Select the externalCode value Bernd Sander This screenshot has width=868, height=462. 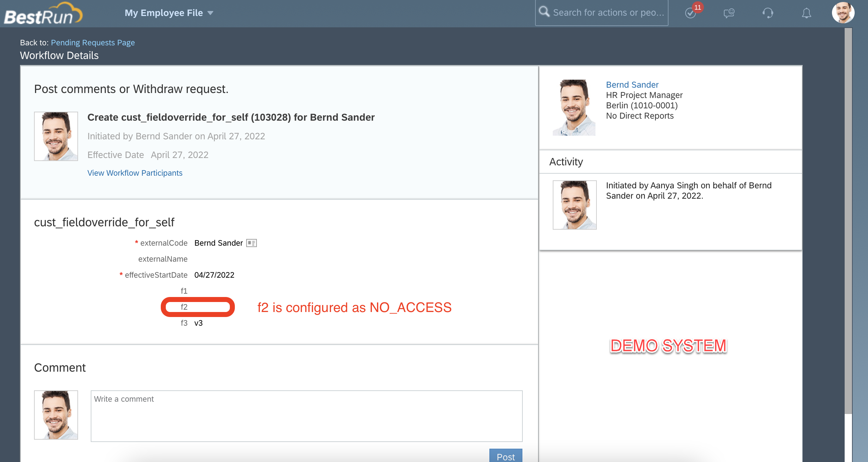(219, 243)
